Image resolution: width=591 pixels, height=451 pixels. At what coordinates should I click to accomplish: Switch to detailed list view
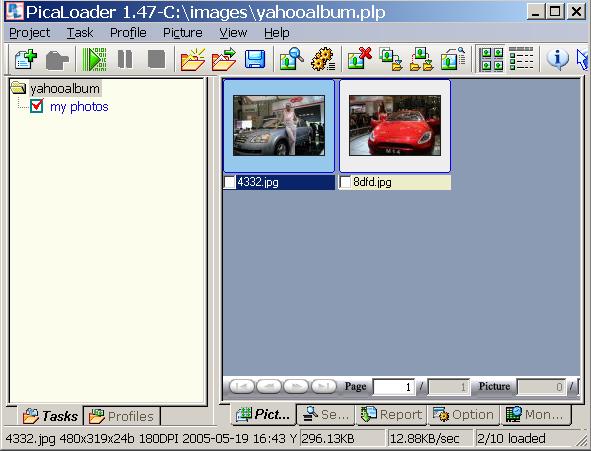pos(521,59)
